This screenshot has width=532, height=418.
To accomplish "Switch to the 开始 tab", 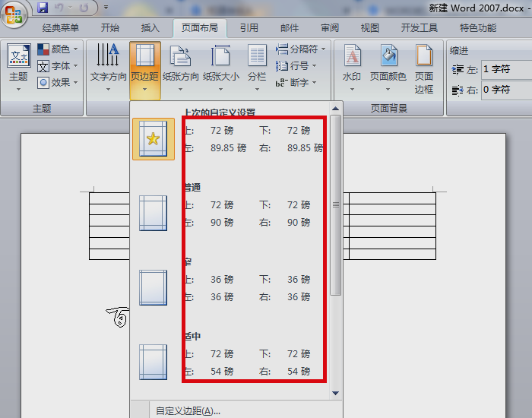I will [x=110, y=28].
